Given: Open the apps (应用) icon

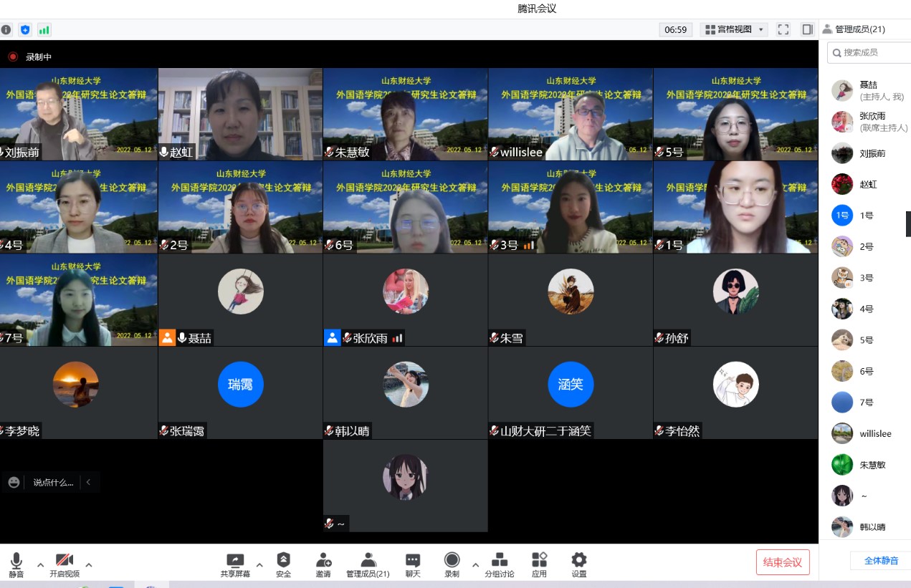Looking at the screenshot, I should point(539,560).
